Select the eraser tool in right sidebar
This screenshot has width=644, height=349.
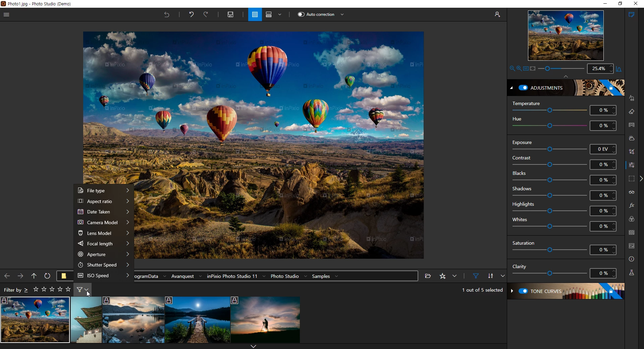point(632,112)
